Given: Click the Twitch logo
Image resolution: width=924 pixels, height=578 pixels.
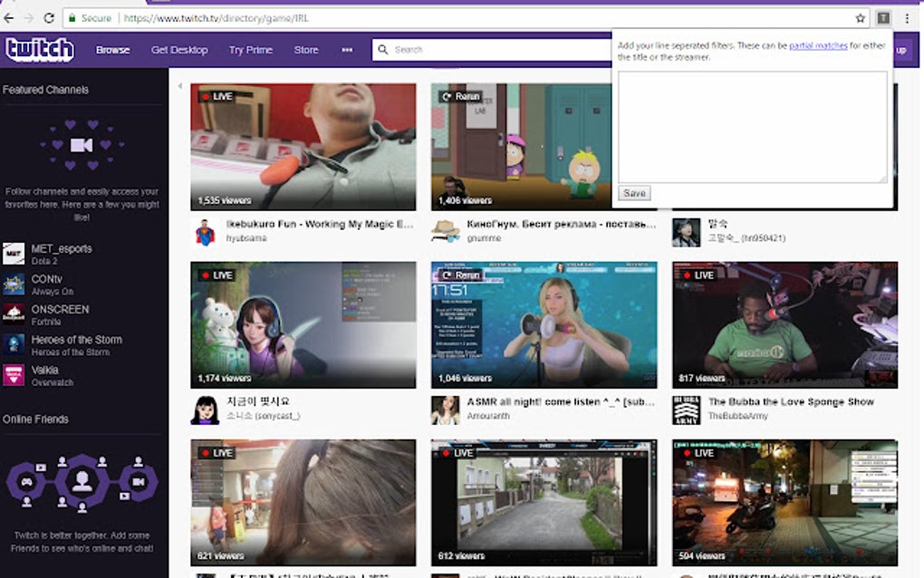Looking at the screenshot, I should 38,49.
